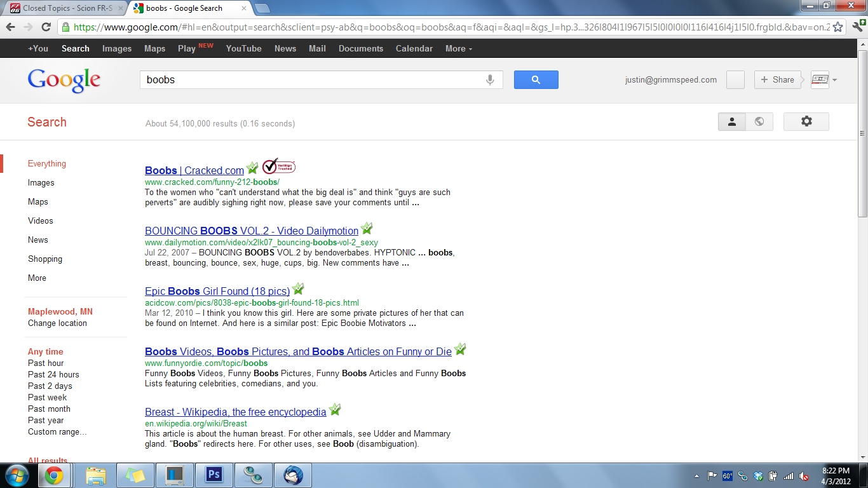Image resolution: width=868 pixels, height=488 pixels.
Task: Open account dropdown arrow beside profile picture
Action: tap(834, 80)
